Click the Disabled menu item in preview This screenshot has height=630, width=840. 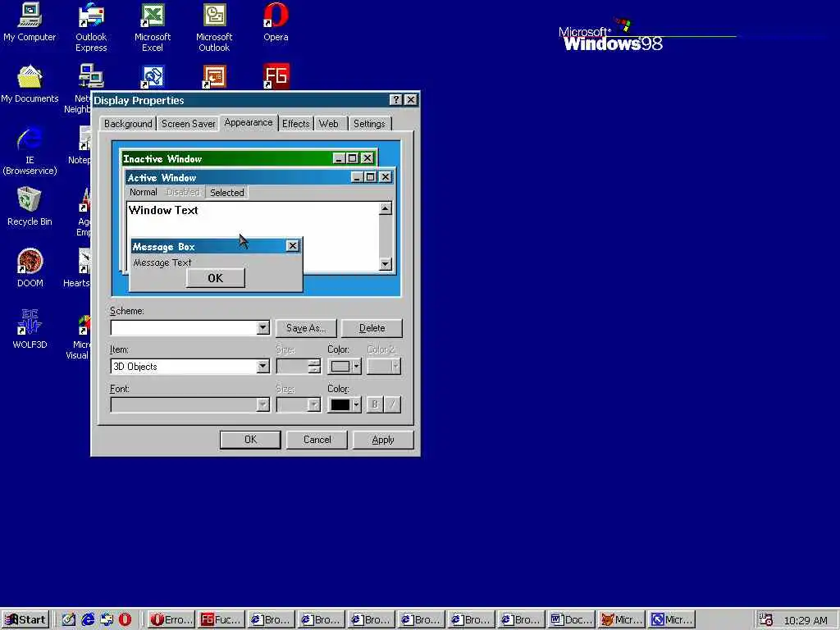(183, 192)
